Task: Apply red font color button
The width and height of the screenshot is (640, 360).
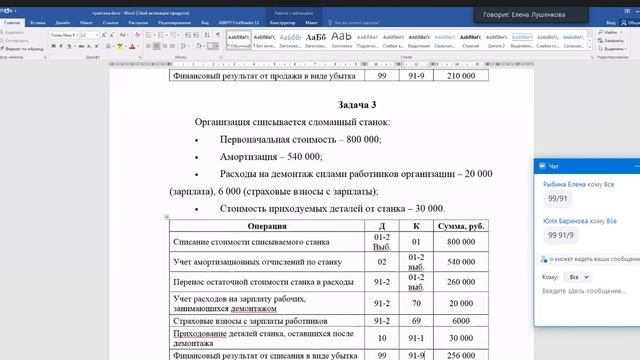Action: coord(132,46)
